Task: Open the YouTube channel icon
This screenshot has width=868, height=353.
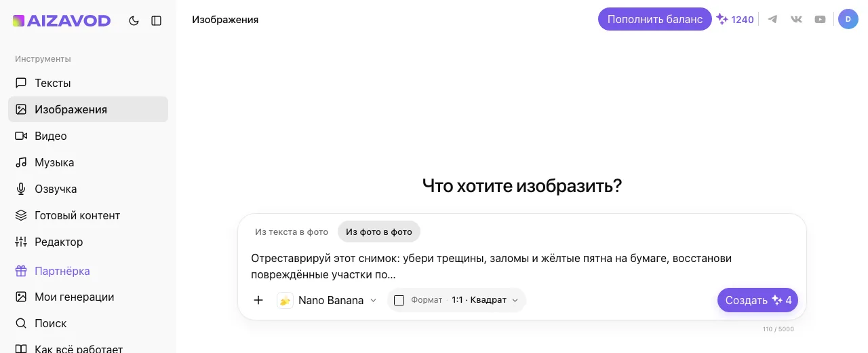Action: pyautogui.click(x=820, y=19)
